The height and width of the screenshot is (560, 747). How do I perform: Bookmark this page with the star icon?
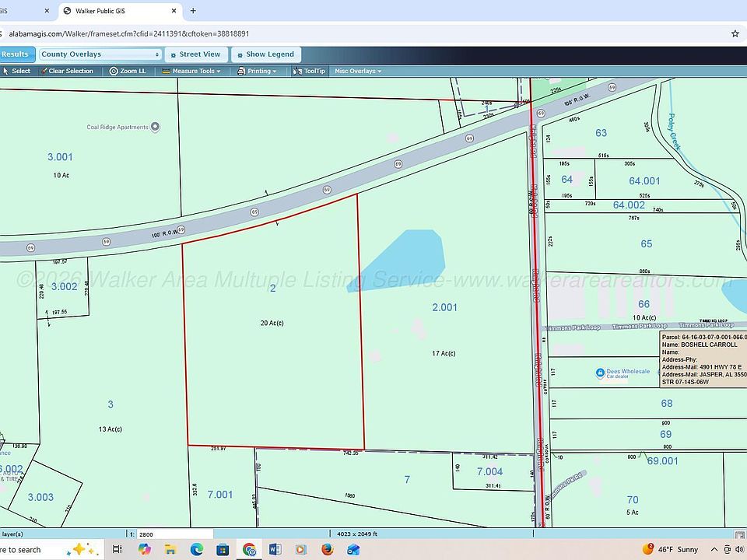[735, 33]
